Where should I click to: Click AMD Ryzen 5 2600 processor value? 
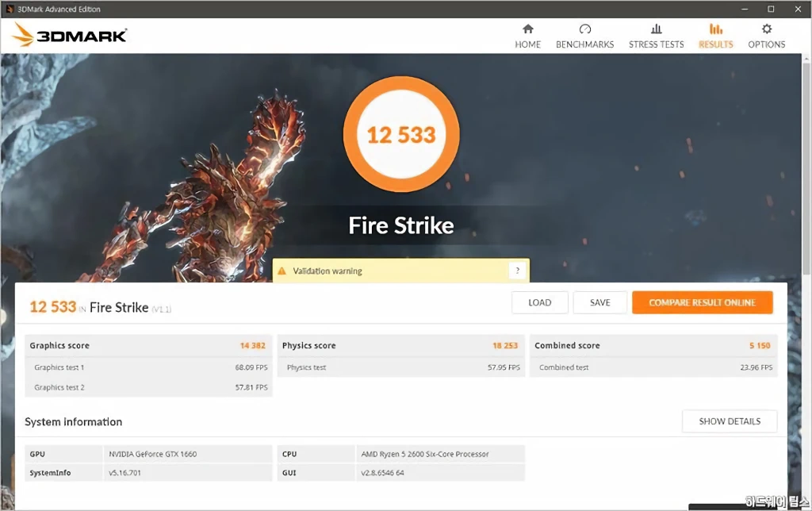[x=425, y=454]
